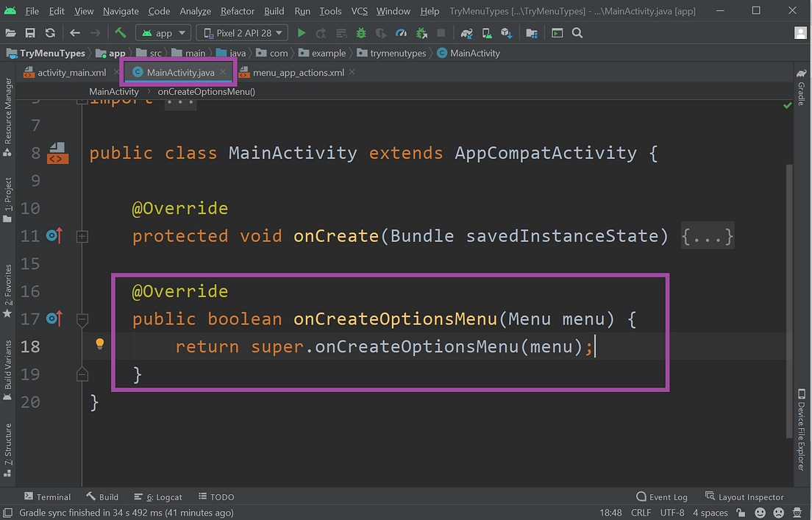The width and height of the screenshot is (812, 520).
Task: Start debugging with the bug icon
Action: [x=360, y=32]
